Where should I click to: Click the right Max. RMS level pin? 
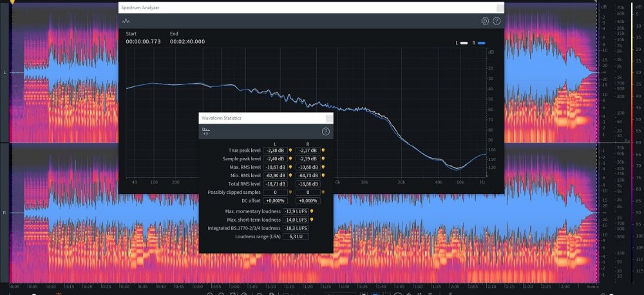click(323, 167)
